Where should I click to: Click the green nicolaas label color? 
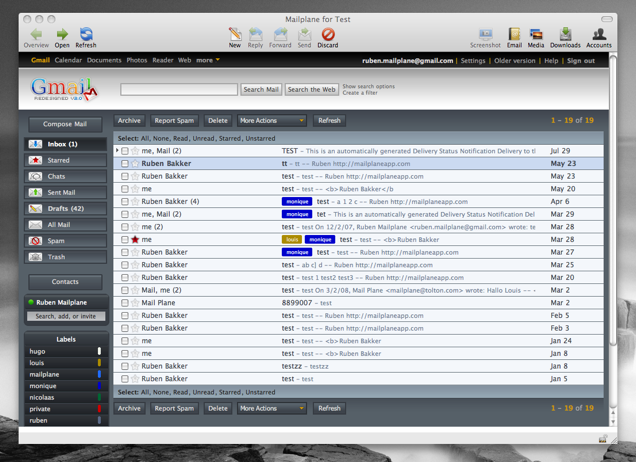[x=99, y=397]
